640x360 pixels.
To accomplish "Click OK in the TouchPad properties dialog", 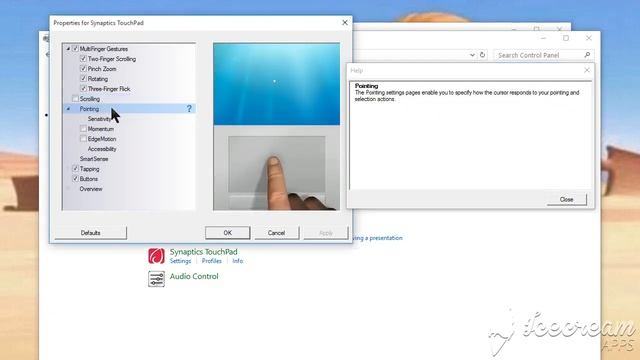I will pos(227,233).
